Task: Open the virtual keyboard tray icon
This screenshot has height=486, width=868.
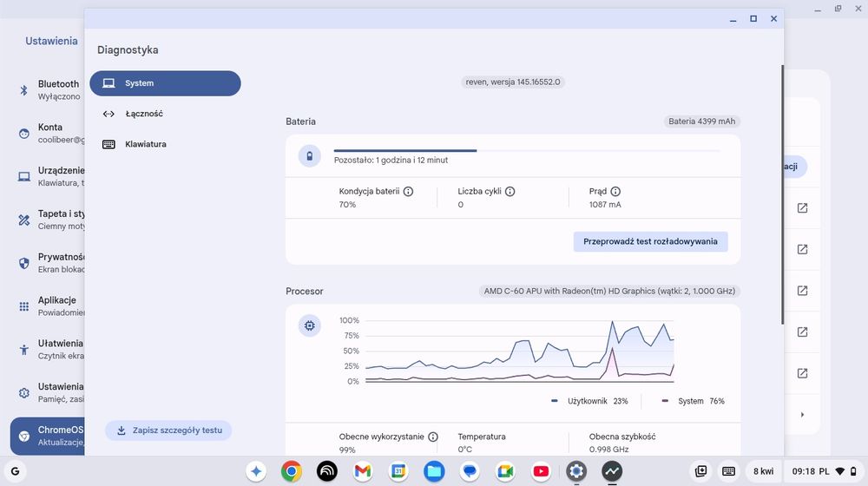Action: (x=729, y=471)
